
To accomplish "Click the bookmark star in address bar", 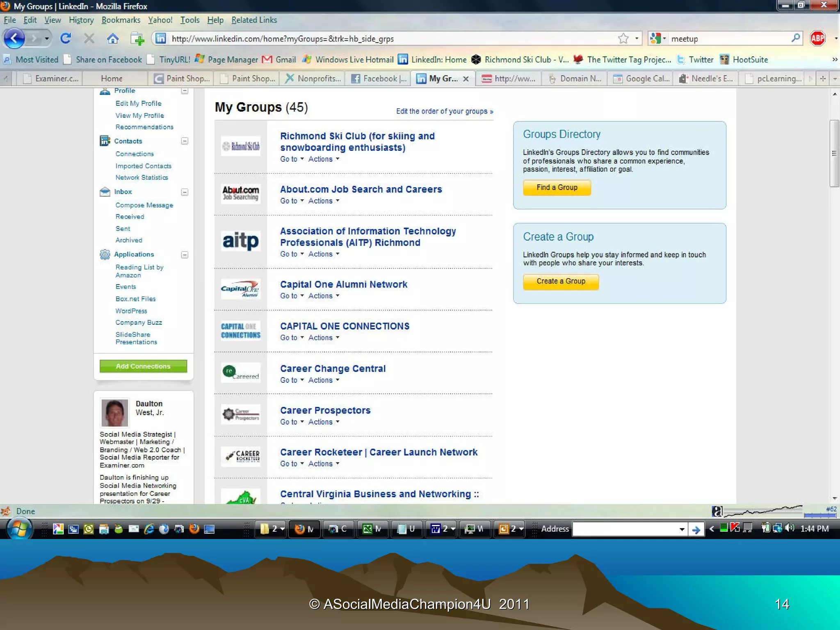I will click(x=623, y=39).
